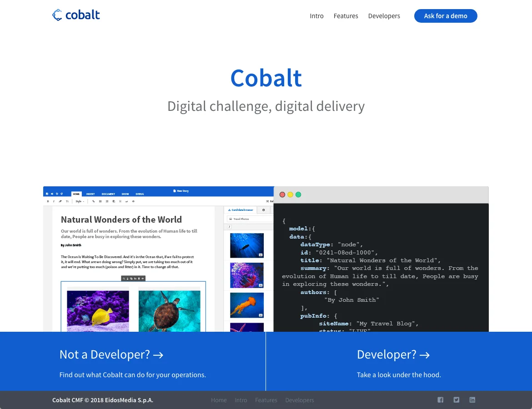532x409 pixels.
Task: Select the whale underwater photo thumbnail
Action: coord(246,245)
